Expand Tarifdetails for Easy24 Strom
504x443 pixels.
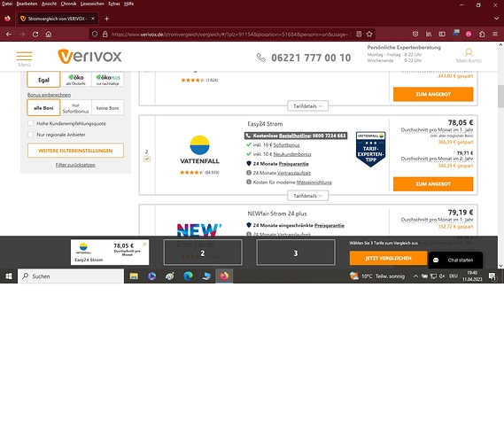307,196
